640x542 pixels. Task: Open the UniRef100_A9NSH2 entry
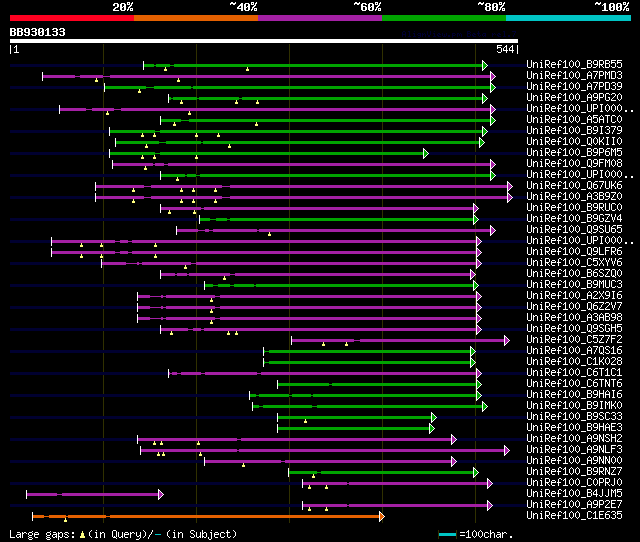pos(574,439)
